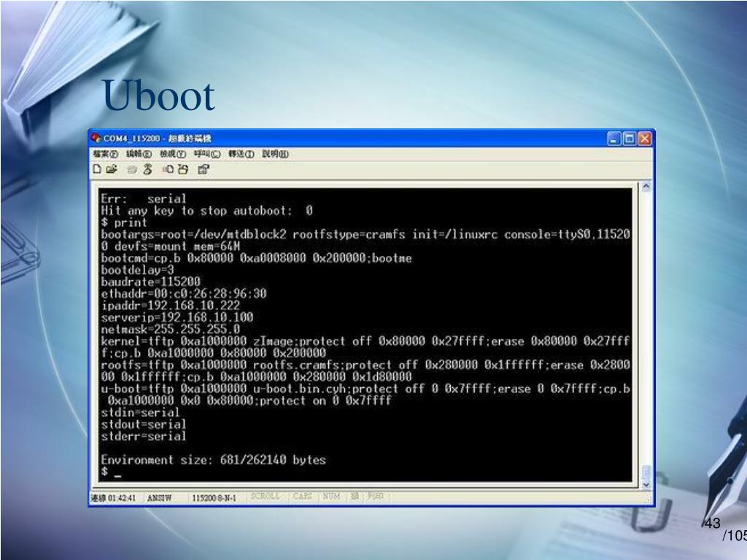Click the 'kernel=tftp 0xa1000000 zImage' line
The image size is (747, 560).
(x=365, y=346)
